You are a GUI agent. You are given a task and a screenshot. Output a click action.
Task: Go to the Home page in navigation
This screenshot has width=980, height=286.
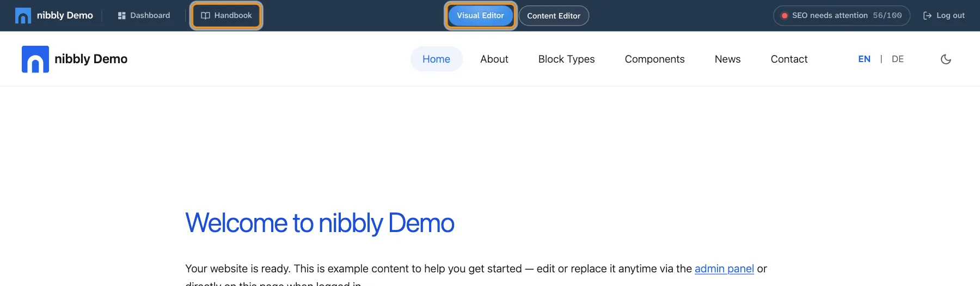436,59
